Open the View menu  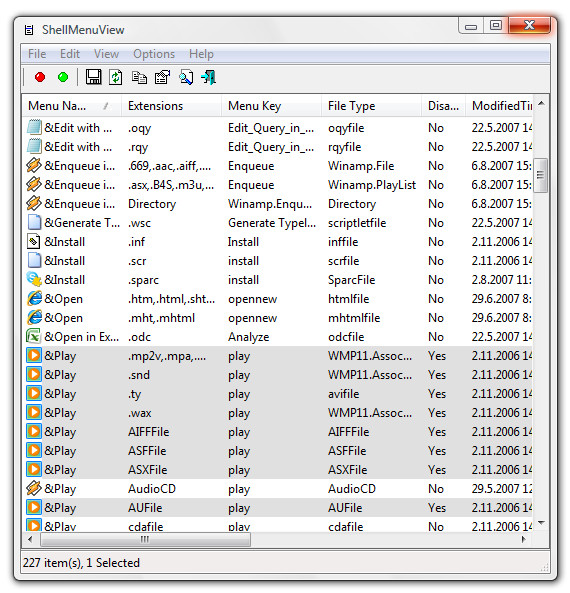tap(106, 54)
